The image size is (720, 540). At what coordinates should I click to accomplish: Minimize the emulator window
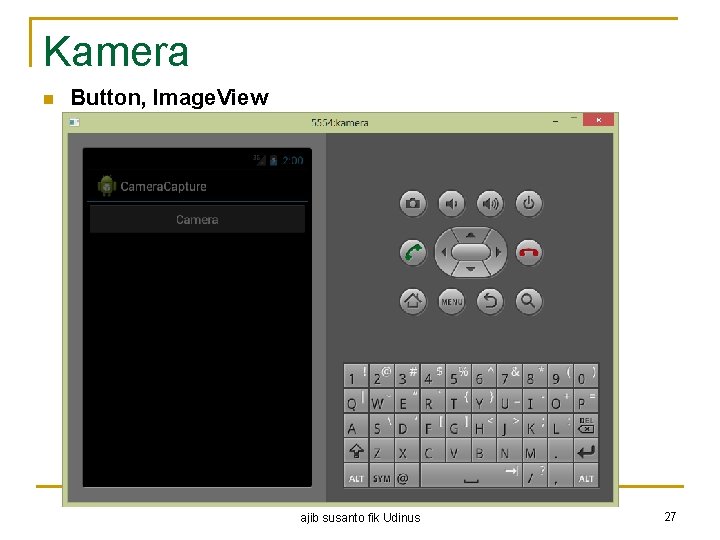[556, 121]
